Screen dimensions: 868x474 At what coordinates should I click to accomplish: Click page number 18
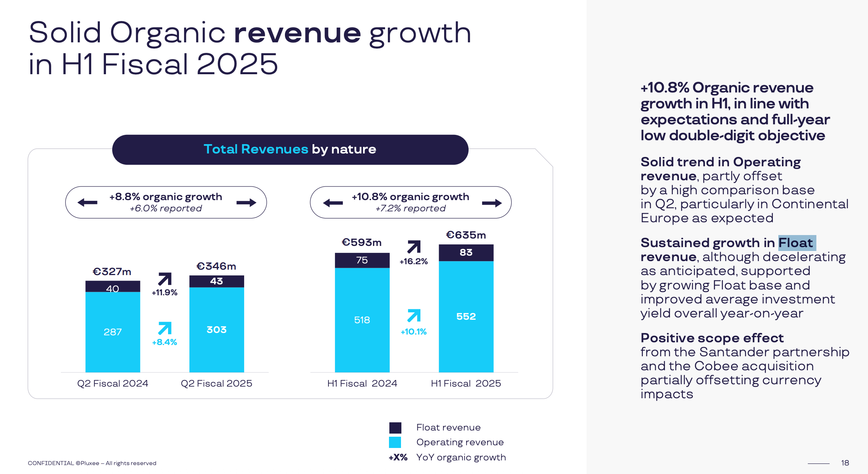coord(845,463)
